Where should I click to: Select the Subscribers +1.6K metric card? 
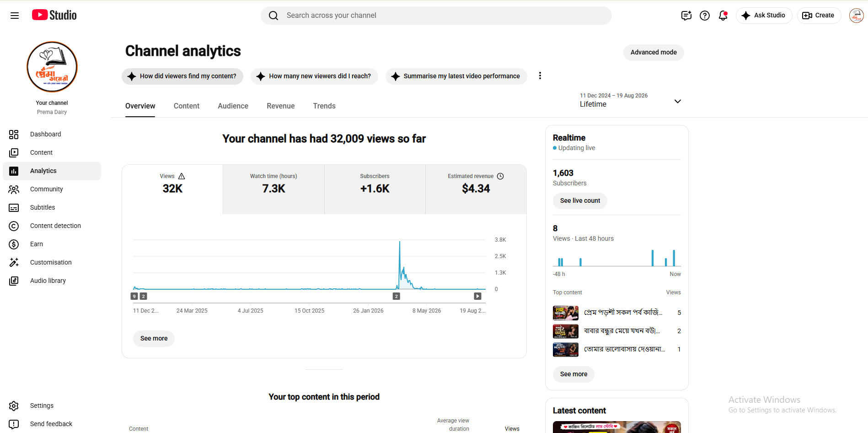(x=375, y=189)
